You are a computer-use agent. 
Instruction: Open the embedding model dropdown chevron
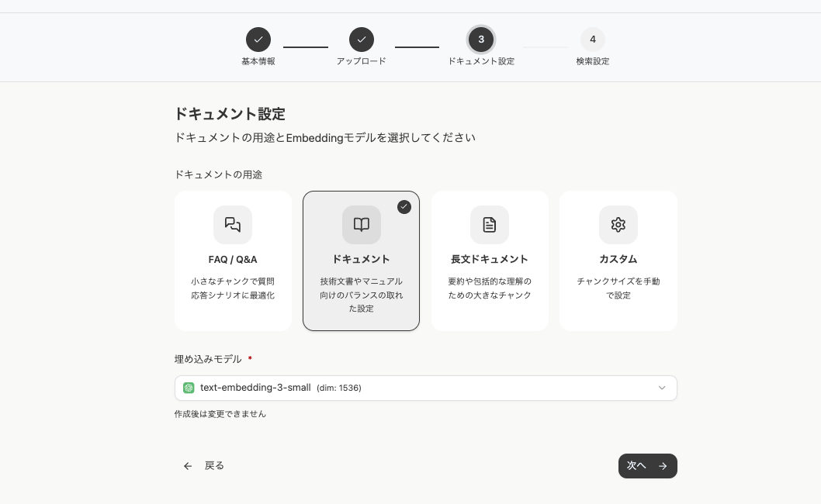(662, 388)
